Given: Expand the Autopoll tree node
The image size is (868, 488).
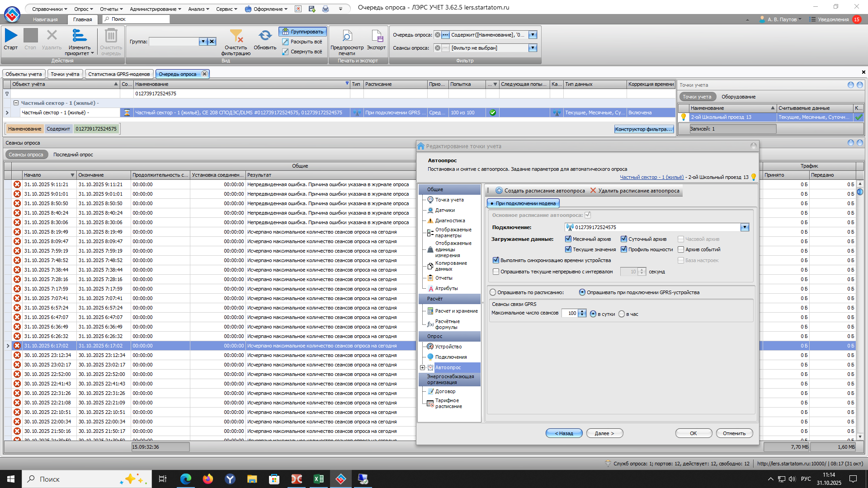Looking at the screenshot, I should pos(422,367).
